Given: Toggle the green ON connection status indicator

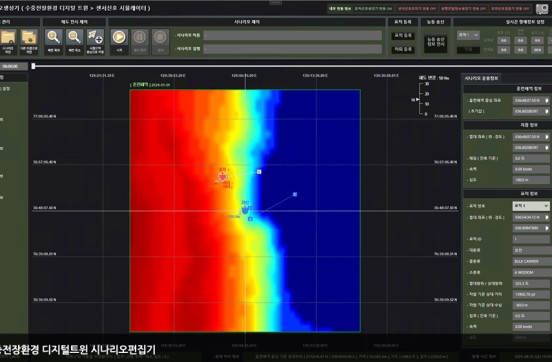Looking at the screenshot, I should tap(373, 8).
